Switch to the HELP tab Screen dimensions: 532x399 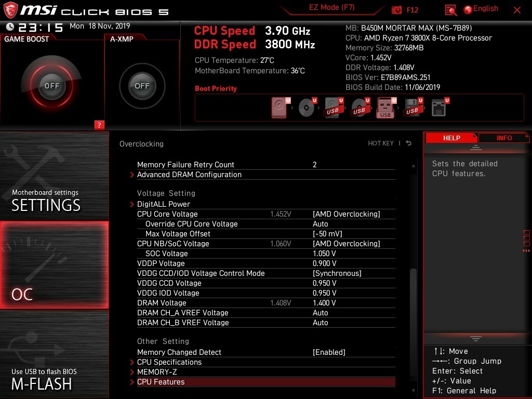(451, 138)
